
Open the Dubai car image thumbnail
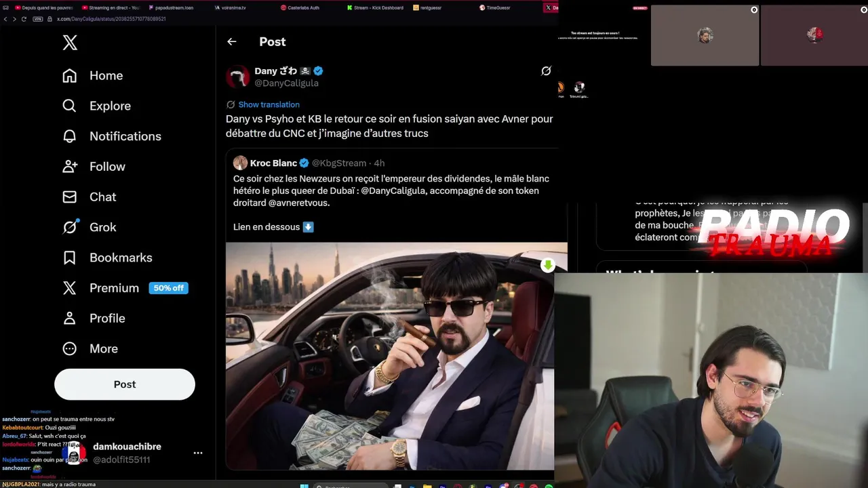pyautogui.click(x=396, y=356)
